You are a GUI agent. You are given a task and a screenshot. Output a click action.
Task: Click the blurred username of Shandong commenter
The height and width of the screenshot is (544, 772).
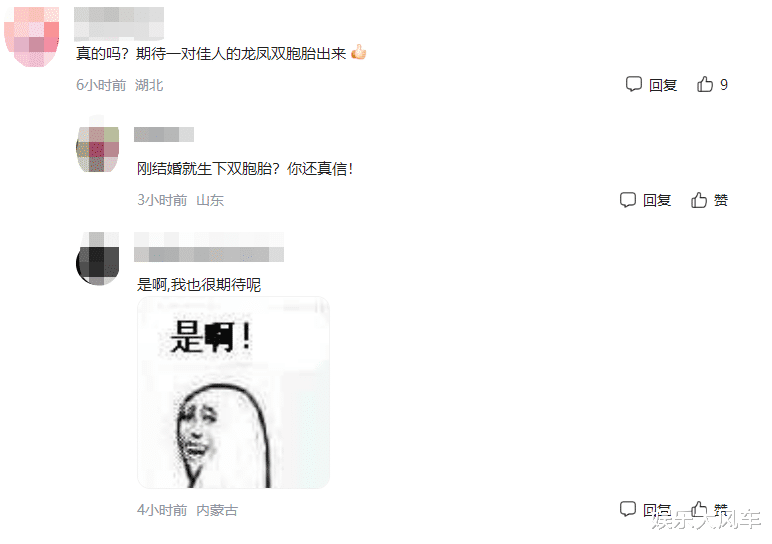tap(164, 134)
